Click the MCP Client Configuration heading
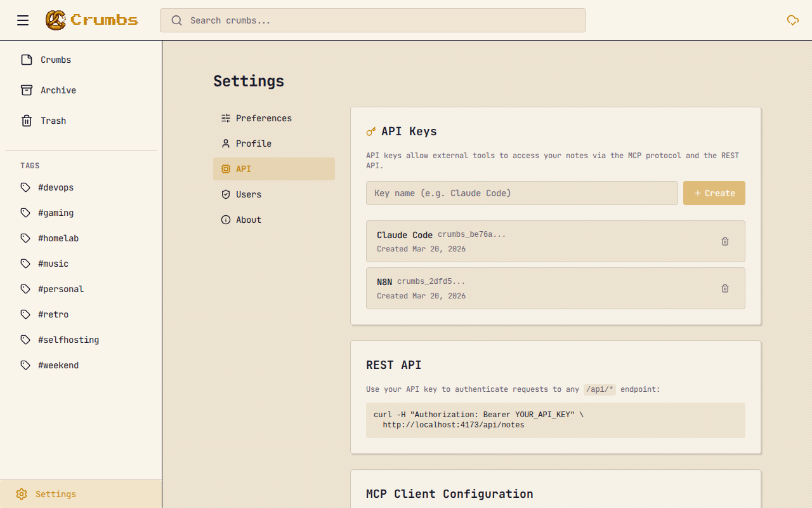Screen dimensions: 812x508 [450, 494]
